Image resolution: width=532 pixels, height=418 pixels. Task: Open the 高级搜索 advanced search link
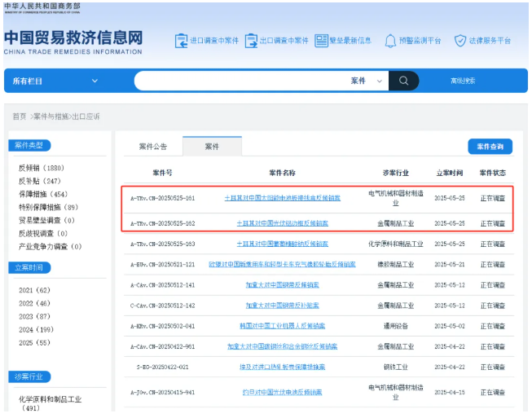[463, 81]
